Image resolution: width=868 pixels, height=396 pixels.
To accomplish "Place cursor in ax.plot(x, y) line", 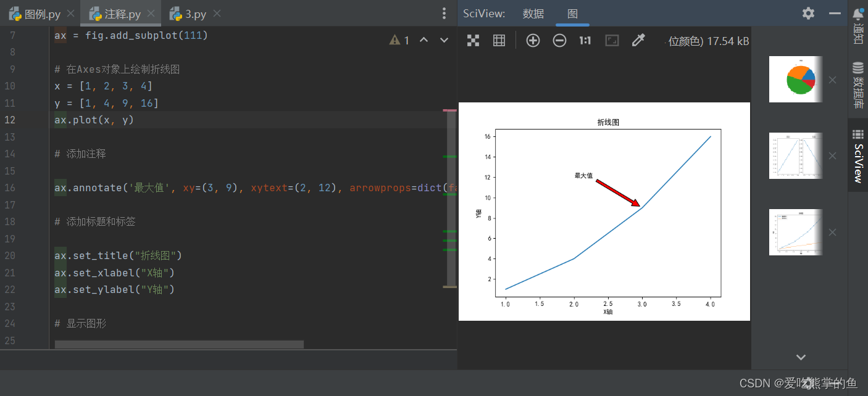I will (x=94, y=120).
